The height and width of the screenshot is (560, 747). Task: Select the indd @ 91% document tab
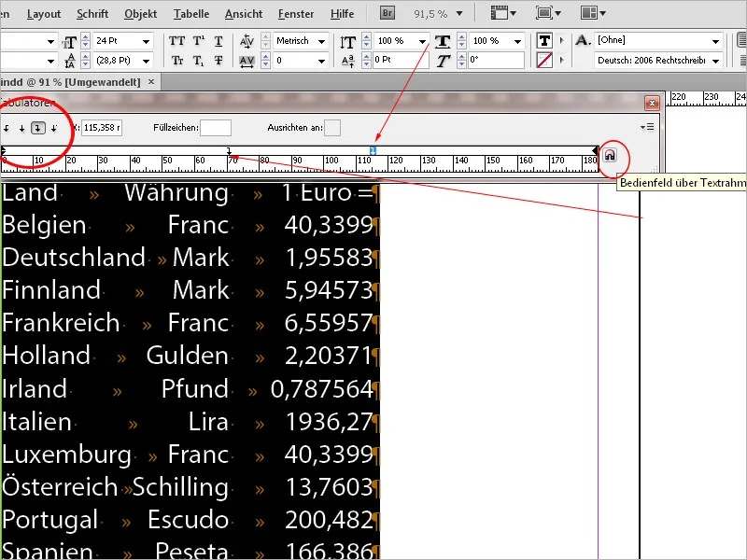pos(70,82)
